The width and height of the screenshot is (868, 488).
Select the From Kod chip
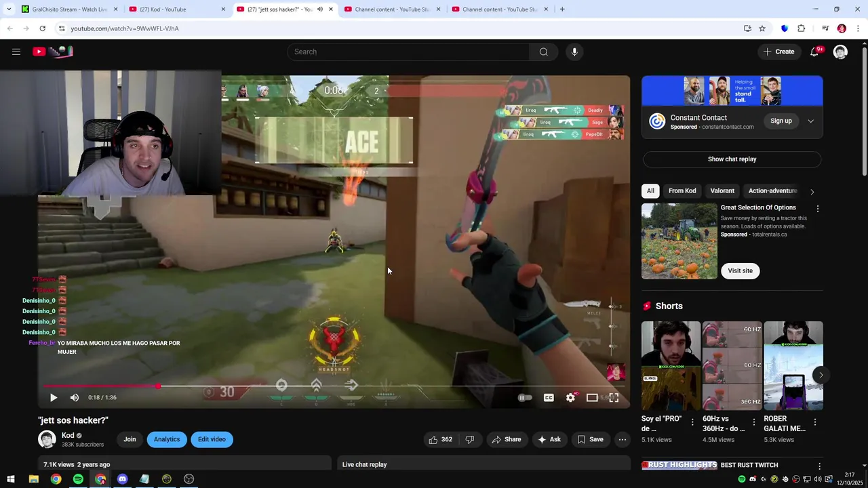(682, 191)
